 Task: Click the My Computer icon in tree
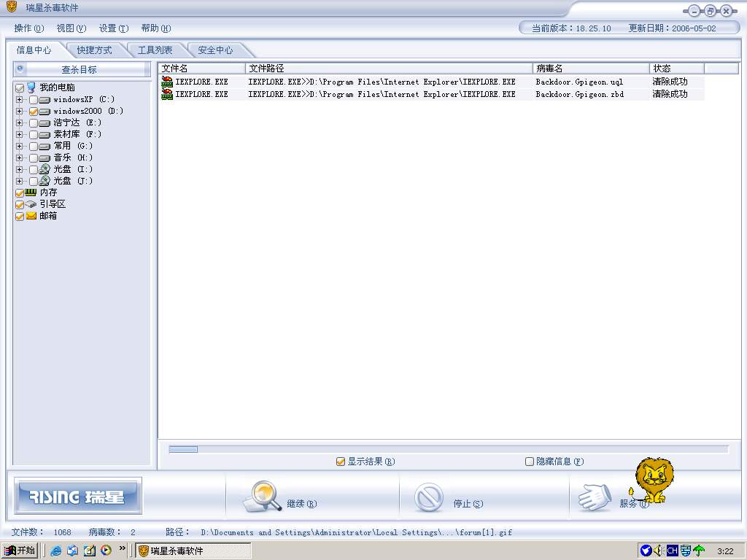(31, 87)
